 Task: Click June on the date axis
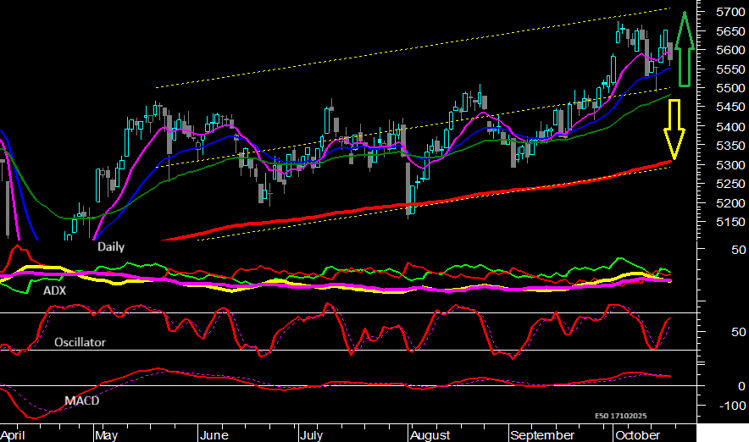tap(214, 435)
